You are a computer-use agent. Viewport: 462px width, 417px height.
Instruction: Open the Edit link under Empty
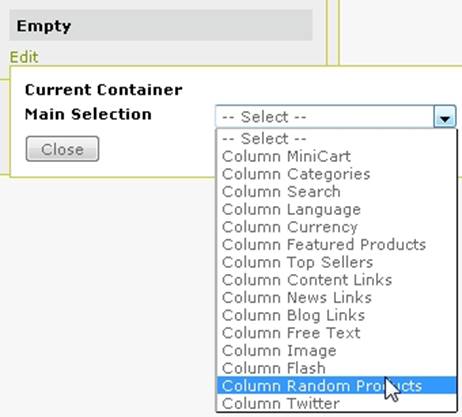24,57
